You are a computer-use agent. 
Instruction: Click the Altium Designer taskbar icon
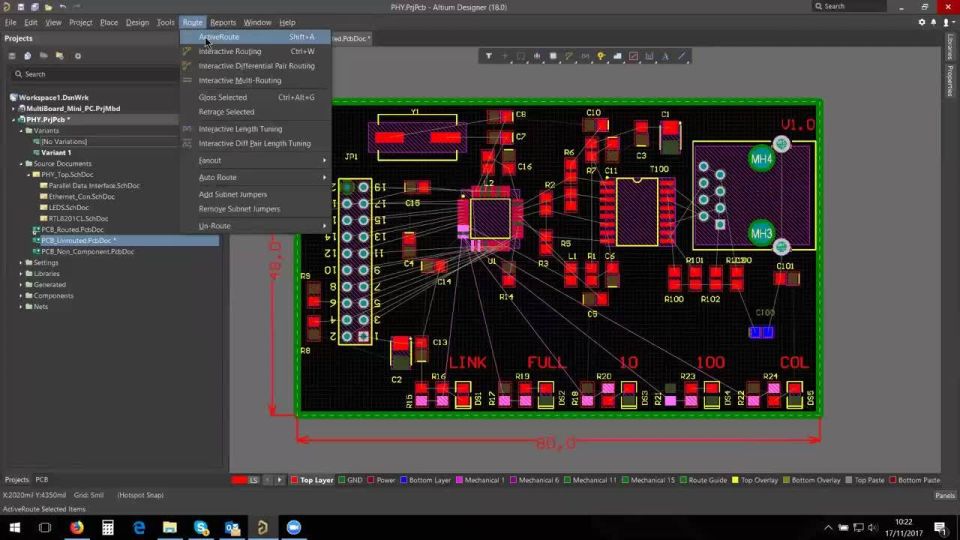point(262,527)
